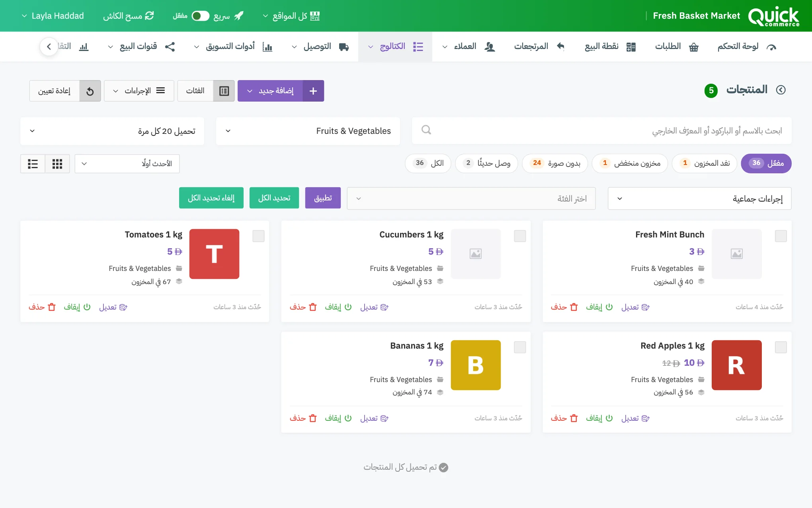Click the categories table icon
812x508 pixels.
click(224, 91)
